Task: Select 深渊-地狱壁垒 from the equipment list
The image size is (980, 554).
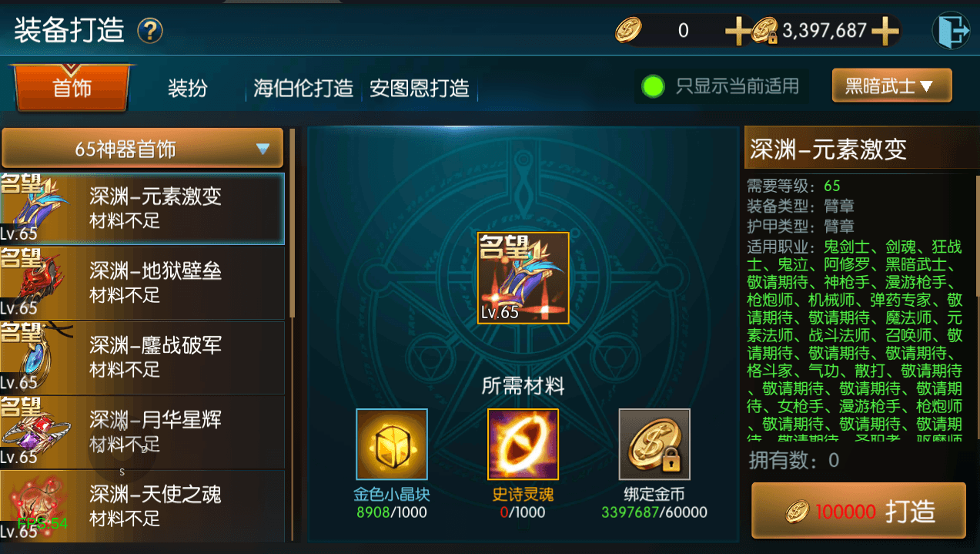Action: (142, 283)
